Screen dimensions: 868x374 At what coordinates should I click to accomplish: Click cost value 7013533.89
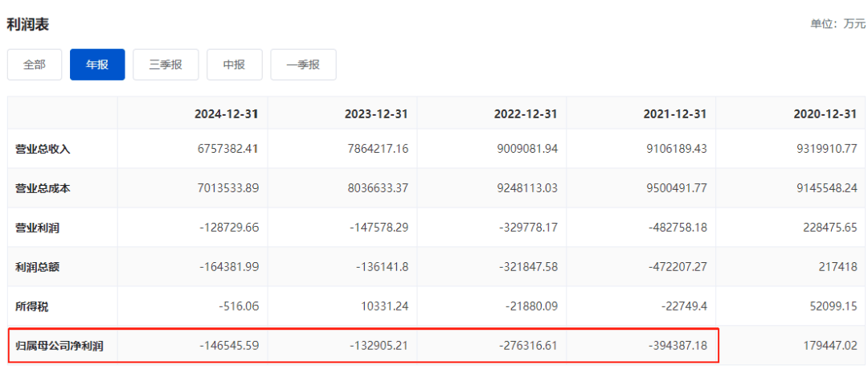(228, 188)
